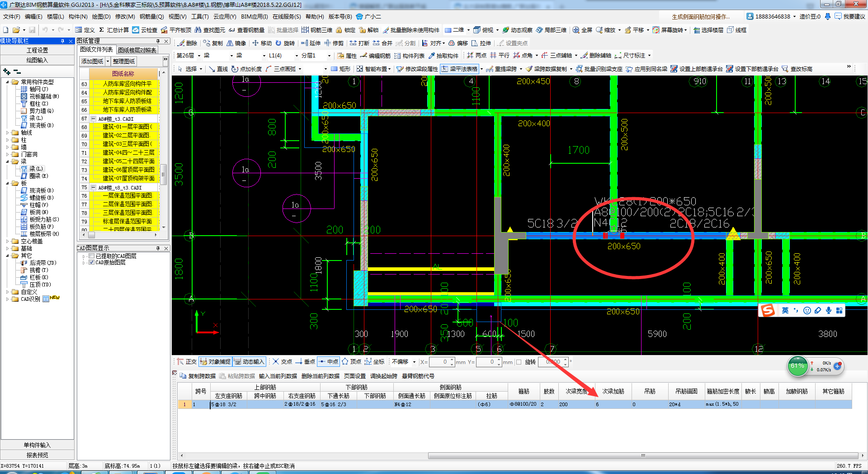Click 复制跨数据 button

pos(198,376)
